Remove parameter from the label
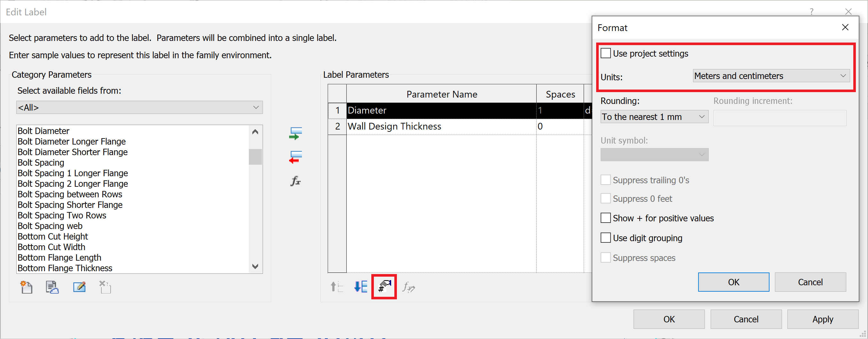The height and width of the screenshot is (339, 868). pos(295,157)
